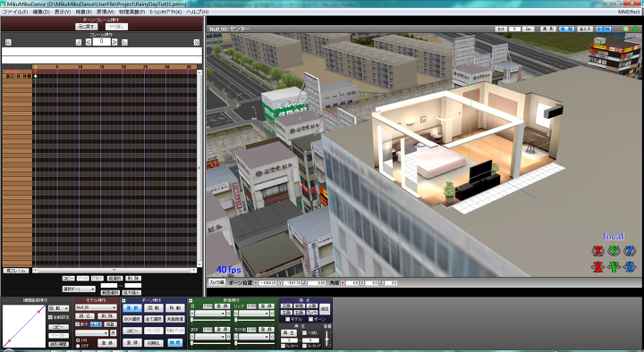
Task: Click previous-morph arrow beside まゆ dropdown
Action: coord(192,337)
